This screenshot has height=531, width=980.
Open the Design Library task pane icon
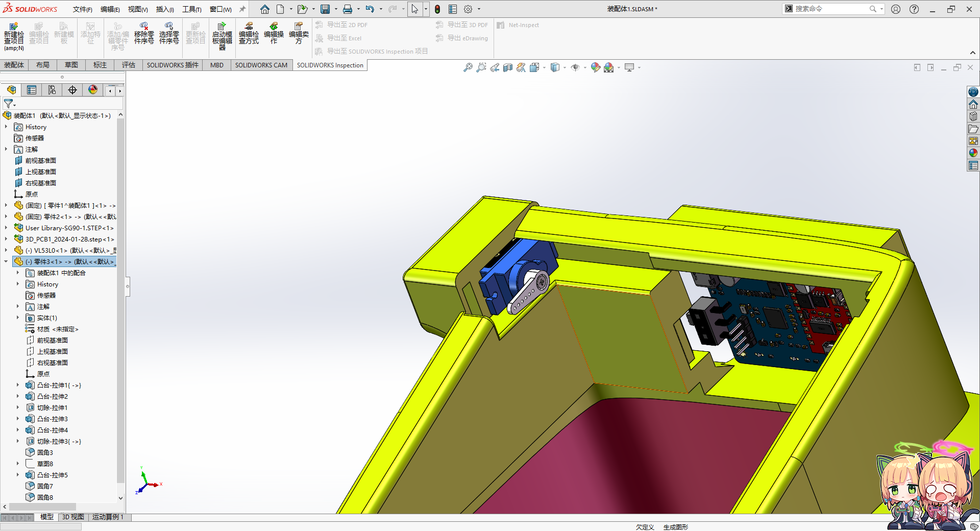click(x=973, y=116)
